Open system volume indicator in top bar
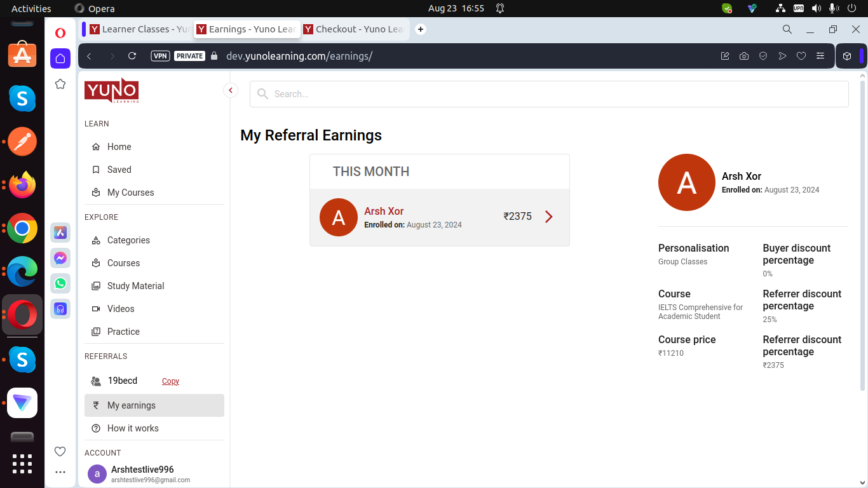Screen dimensions: 868x488 coord(816,8)
